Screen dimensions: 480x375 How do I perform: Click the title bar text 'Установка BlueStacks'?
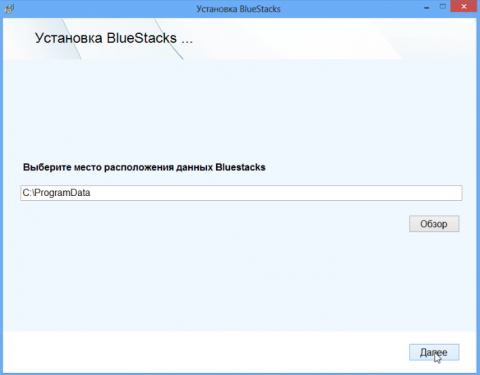point(238,9)
